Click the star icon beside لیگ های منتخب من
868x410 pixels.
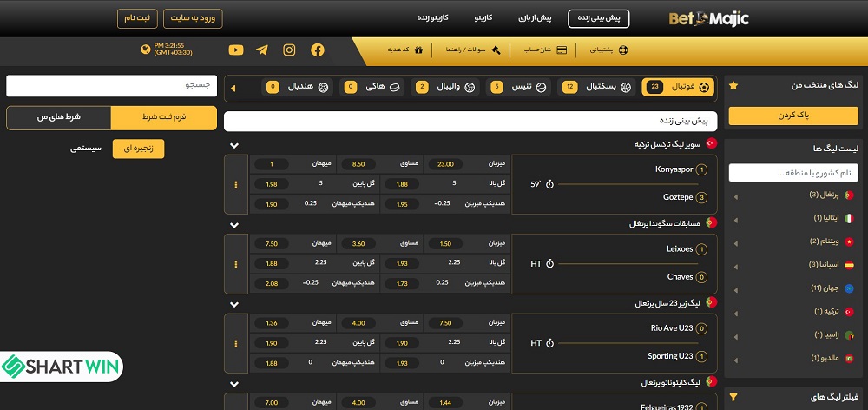733,85
